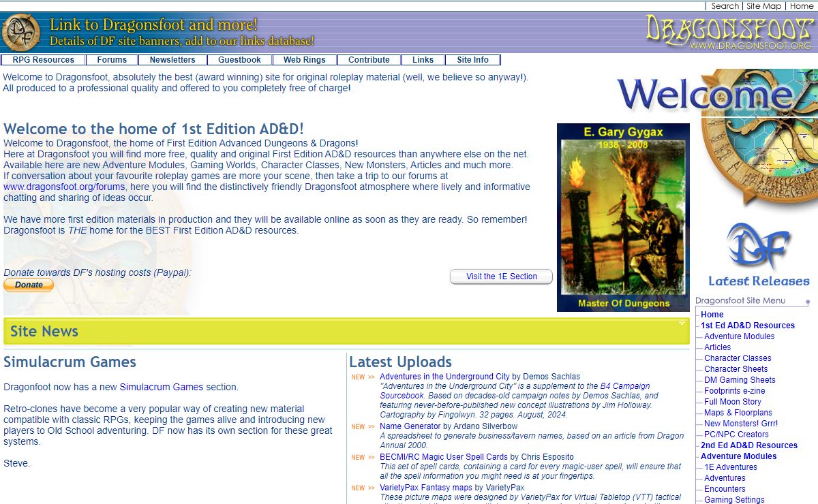The image size is (818, 504).
Task: Click the small icon on the Site News bar
Action: [x=682, y=322]
